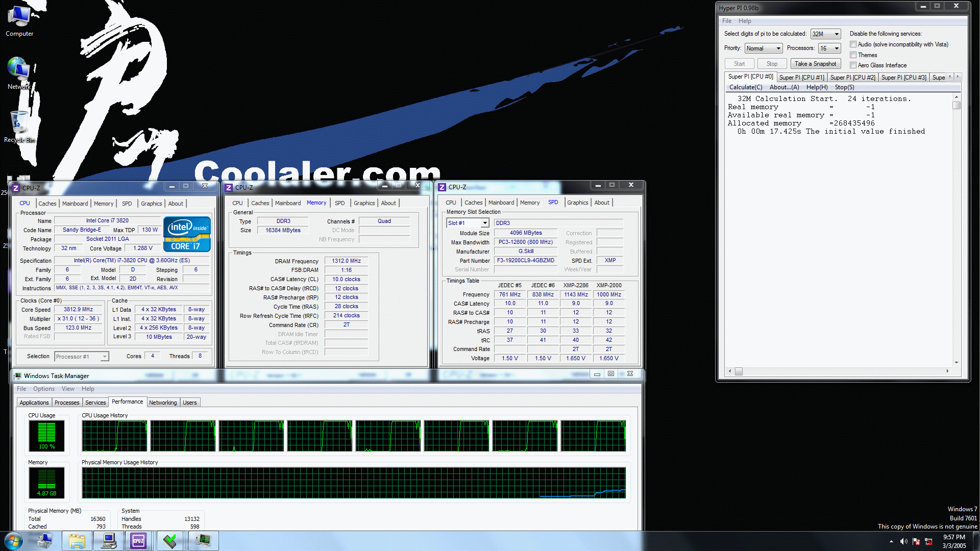Open the Network desktop icon

pos(19,73)
